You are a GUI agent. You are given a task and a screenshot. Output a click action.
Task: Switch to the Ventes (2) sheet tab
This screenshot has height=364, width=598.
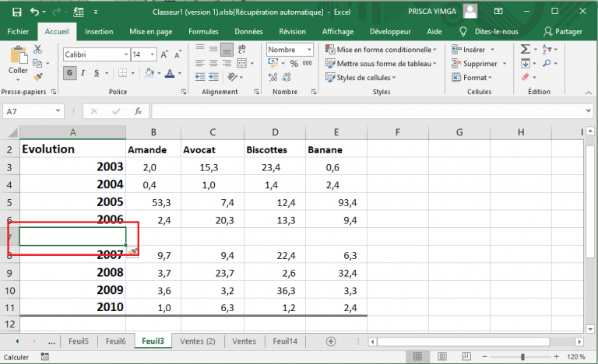point(197,341)
